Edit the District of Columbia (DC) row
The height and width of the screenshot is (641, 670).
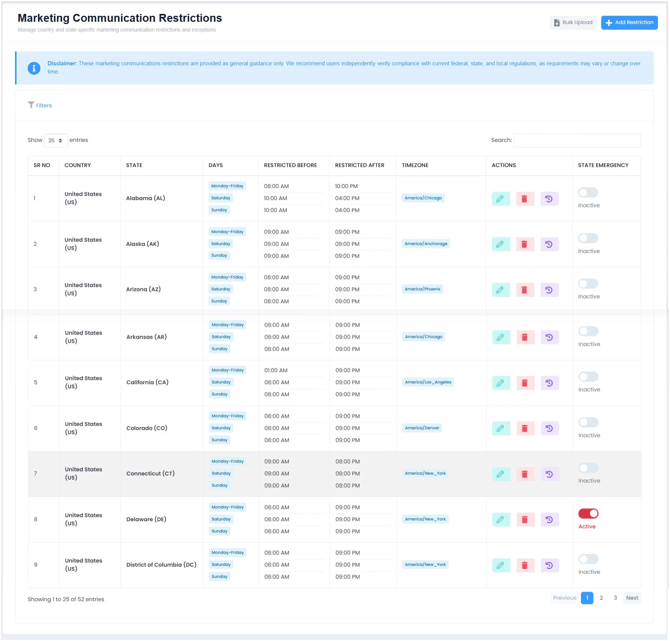[501, 565]
